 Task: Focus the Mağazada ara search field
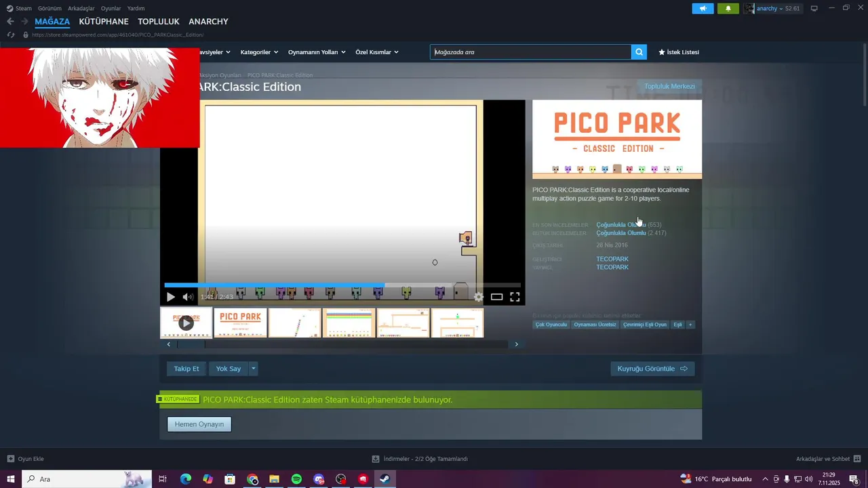pos(530,52)
